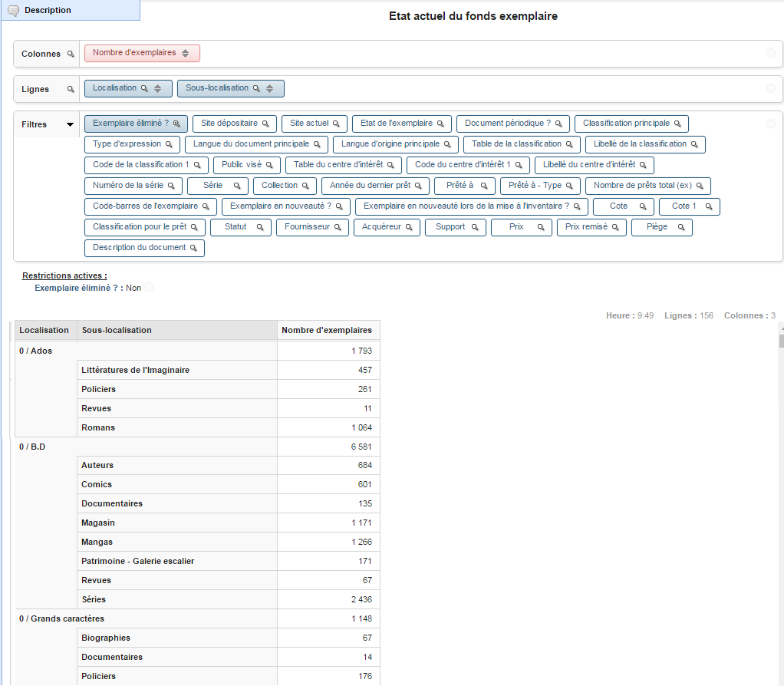Open the Public visé filter
784x686 pixels.
click(245, 165)
